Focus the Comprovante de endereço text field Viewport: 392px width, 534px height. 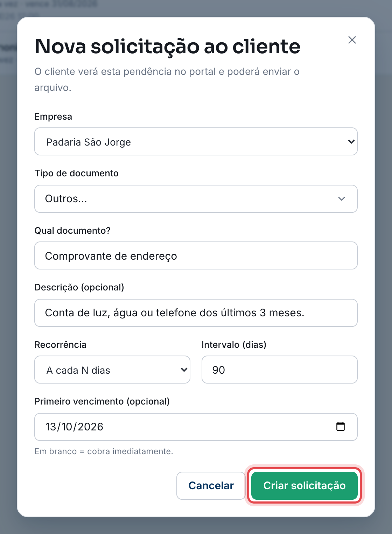pos(196,255)
